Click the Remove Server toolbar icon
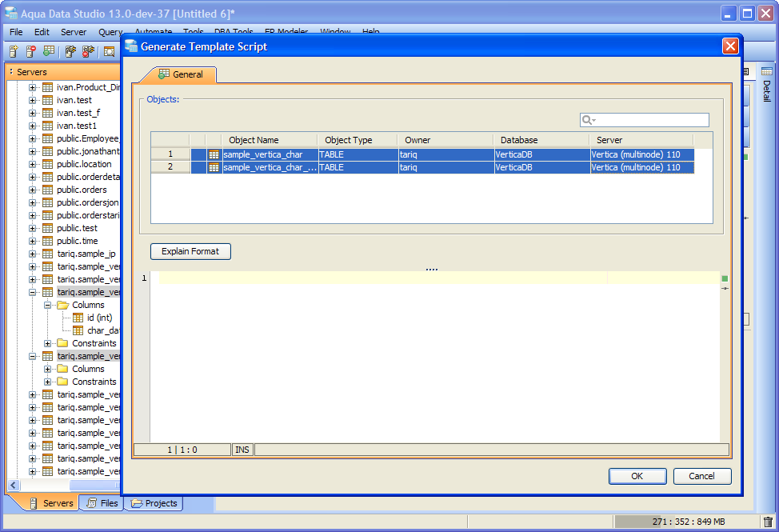Image resolution: width=779 pixels, height=532 pixels. pos(31,51)
